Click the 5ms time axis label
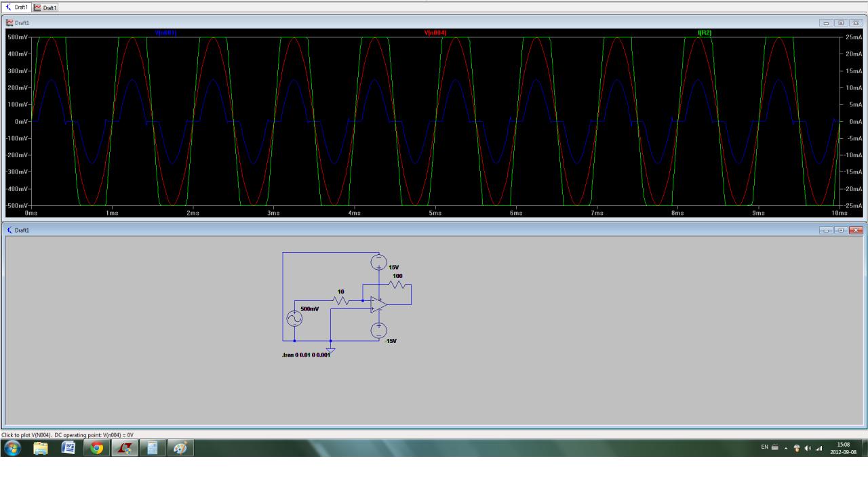This screenshot has height=488, width=868. pos(435,213)
